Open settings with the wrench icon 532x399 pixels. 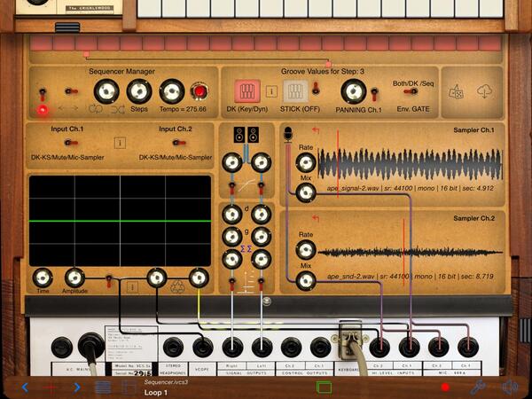click(x=478, y=387)
